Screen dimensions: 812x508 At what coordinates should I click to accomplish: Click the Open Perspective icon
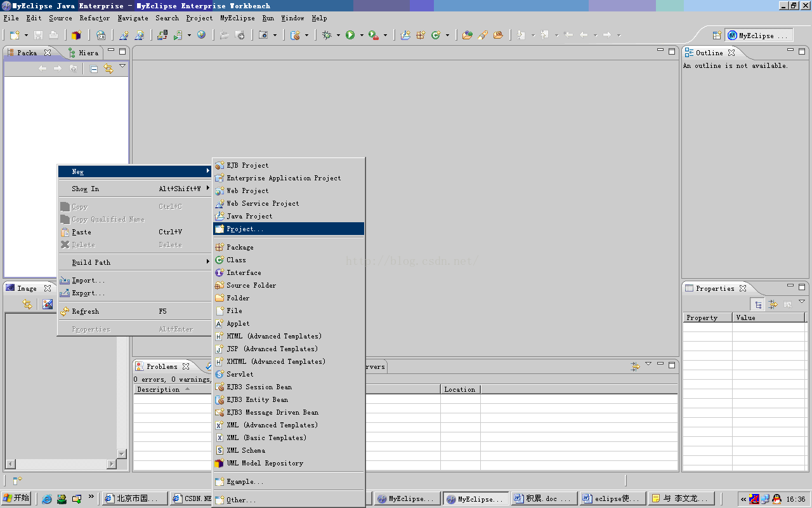pyautogui.click(x=717, y=36)
